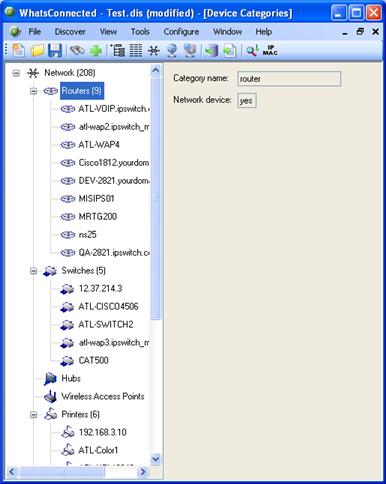The height and width of the screenshot is (484, 386).
Task: Collapse the Routers category
Action: (33, 91)
